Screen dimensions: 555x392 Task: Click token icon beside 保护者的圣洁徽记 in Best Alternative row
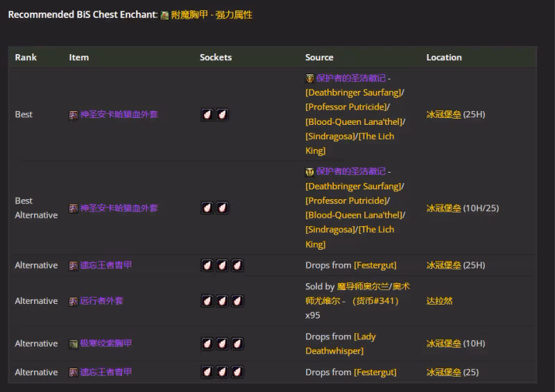[309, 172]
